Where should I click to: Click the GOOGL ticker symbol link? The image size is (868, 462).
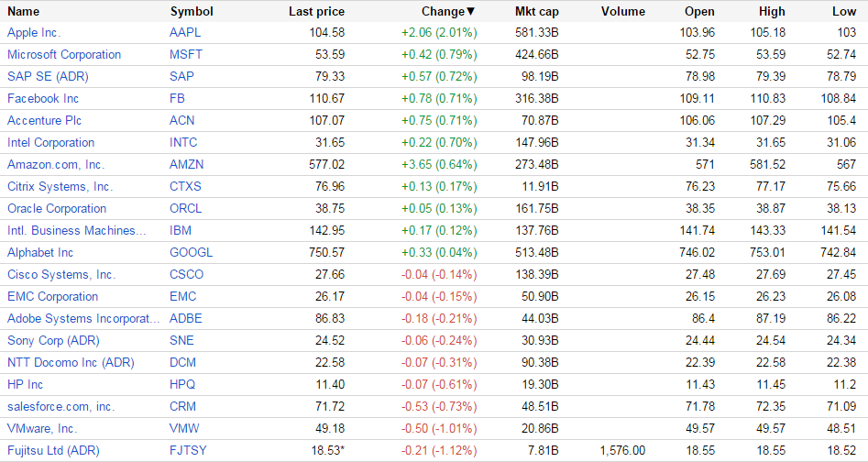(191, 252)
